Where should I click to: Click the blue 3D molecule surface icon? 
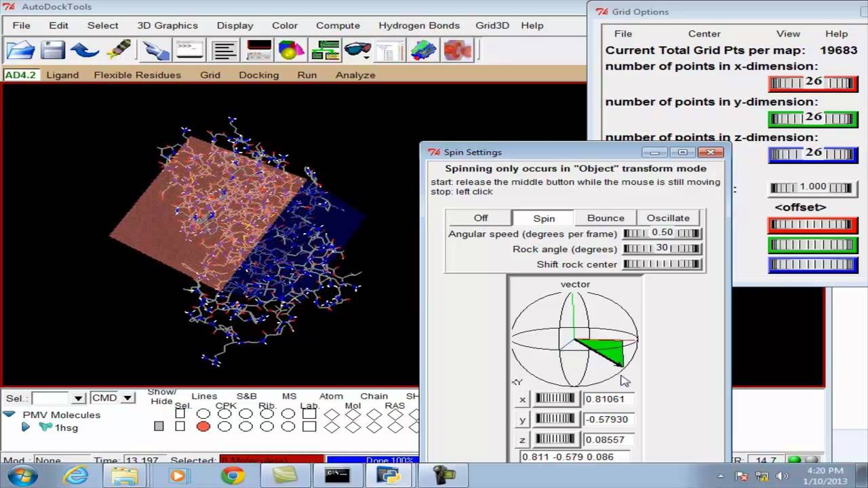pos(423,50)
